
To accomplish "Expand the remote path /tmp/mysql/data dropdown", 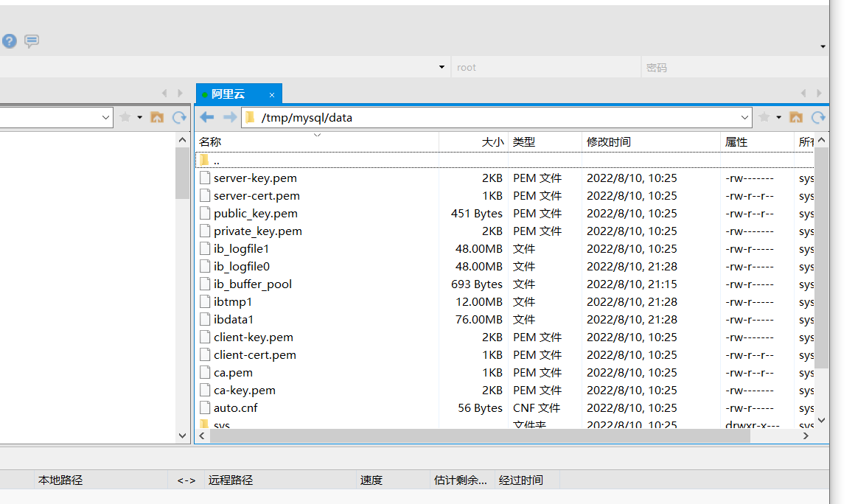I will [744, 117].
